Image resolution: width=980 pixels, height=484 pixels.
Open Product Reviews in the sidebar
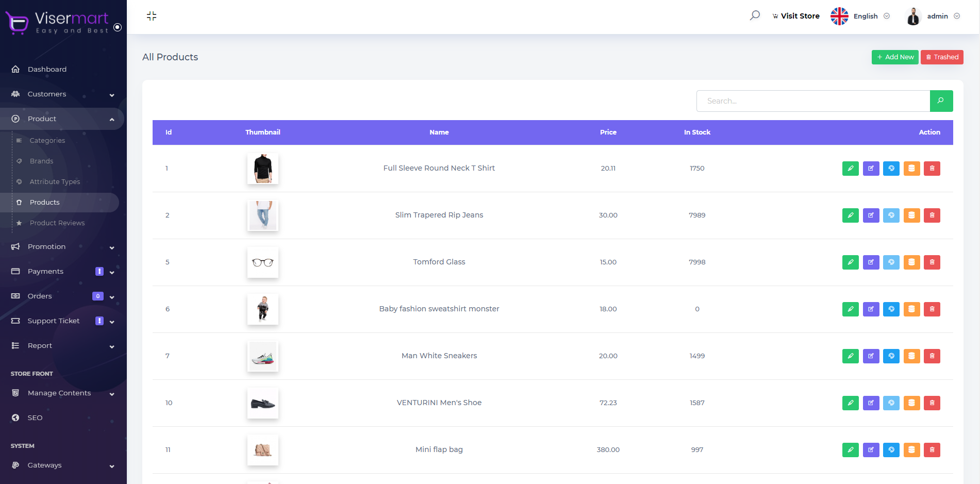point(57,223)
